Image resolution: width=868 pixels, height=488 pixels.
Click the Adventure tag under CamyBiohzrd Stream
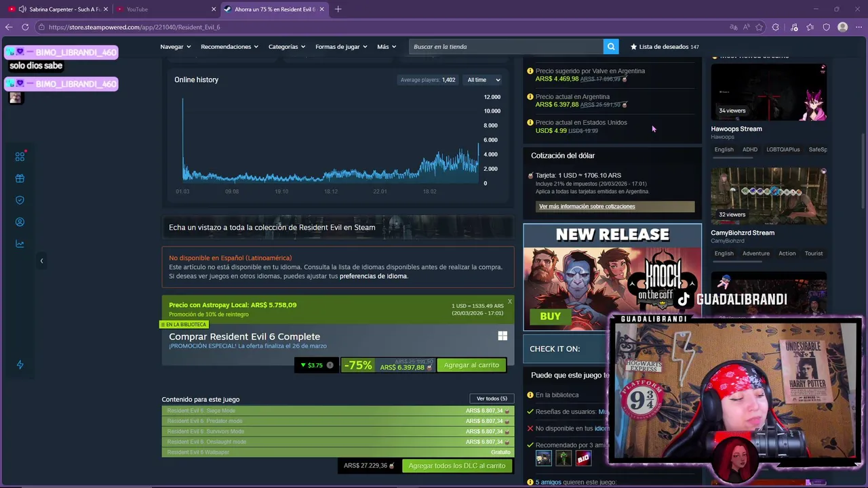point(755,253)
